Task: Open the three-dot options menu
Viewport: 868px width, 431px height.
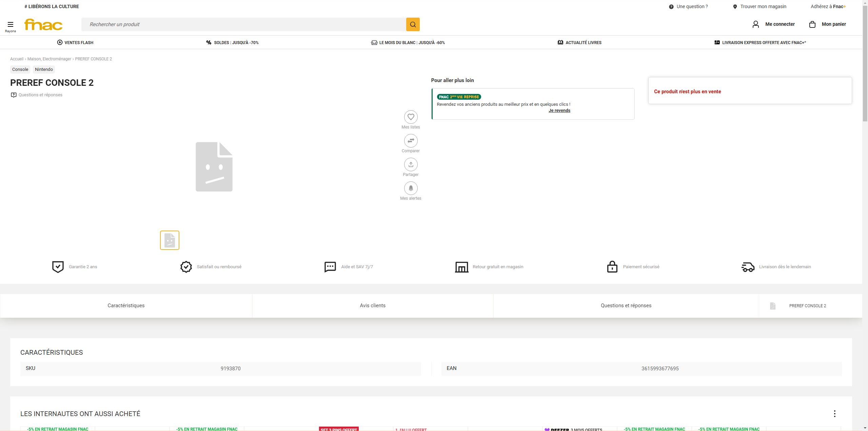Action: click(834, 414)
